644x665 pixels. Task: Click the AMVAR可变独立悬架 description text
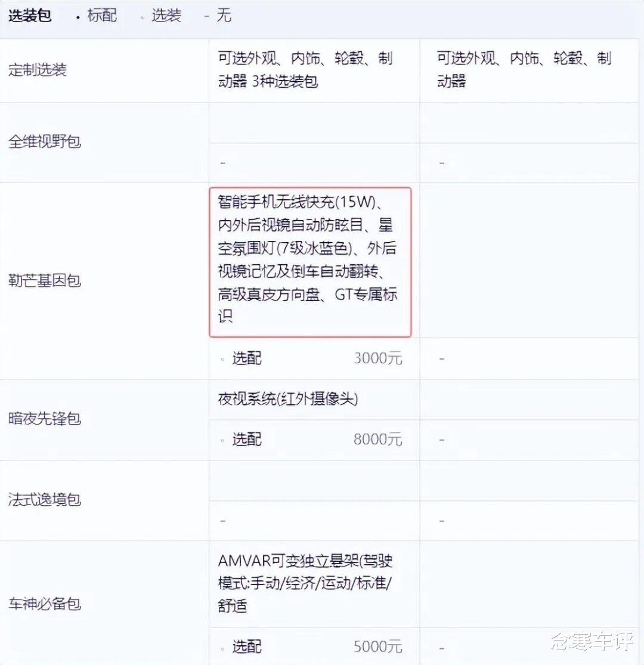click(305, 583)
